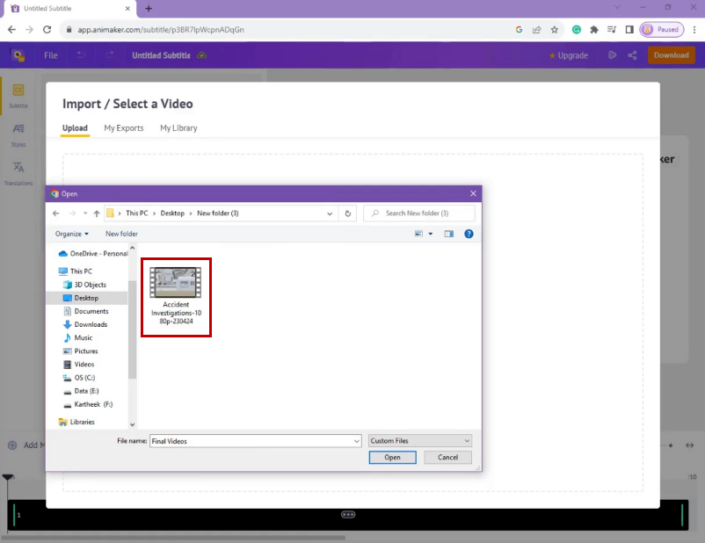
Task: Bookmark this page with the star icon
Action: click(x=554, y=30)
